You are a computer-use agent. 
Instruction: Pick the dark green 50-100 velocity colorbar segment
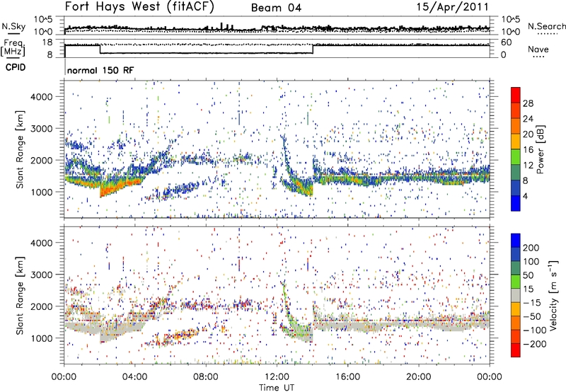click(516, 268)
